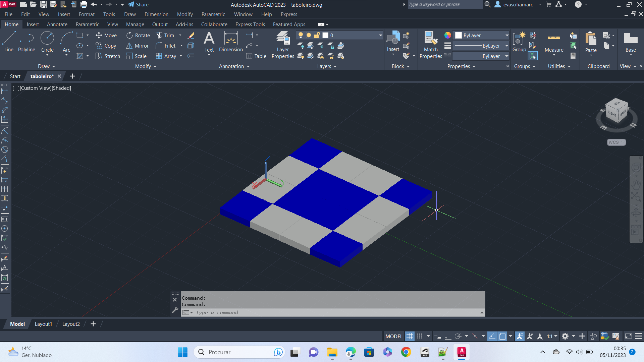Screen dimensions: 644x362
Task: Open the Express Tools ribbon tab
Action: 250,24
